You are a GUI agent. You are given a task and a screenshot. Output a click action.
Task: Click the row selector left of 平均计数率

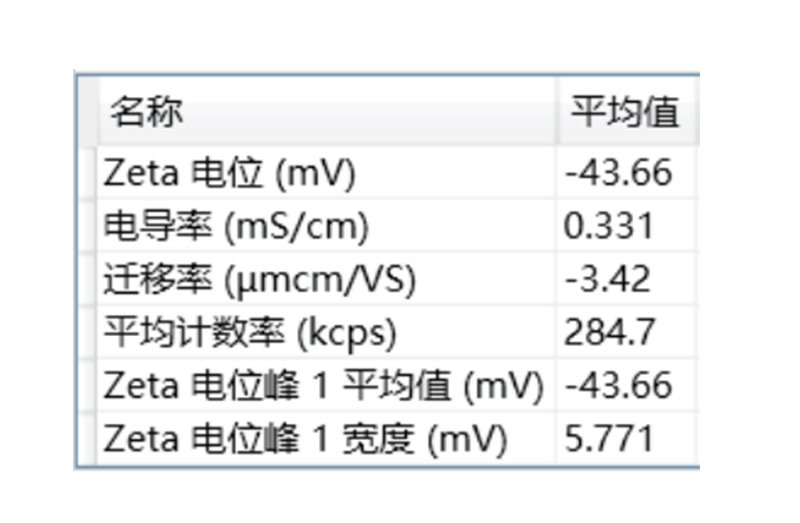[x=87, y=333]
